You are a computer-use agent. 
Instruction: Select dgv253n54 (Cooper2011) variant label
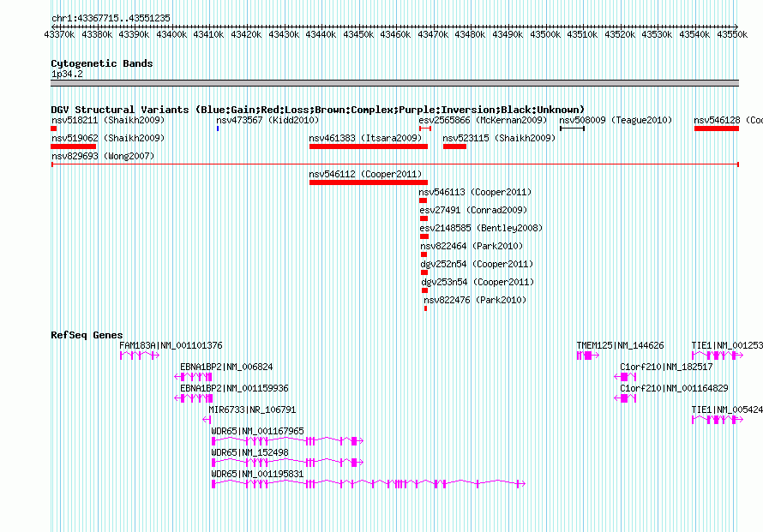pos(478,282)
